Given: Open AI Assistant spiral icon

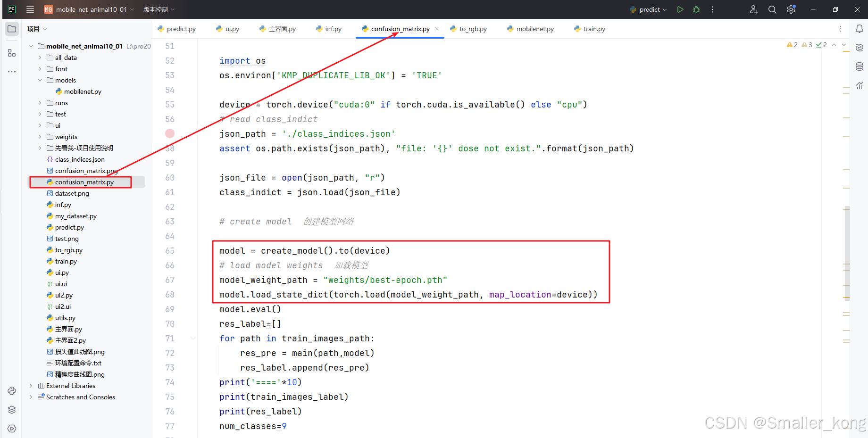Looking at the screenshot, I should 860,48.
